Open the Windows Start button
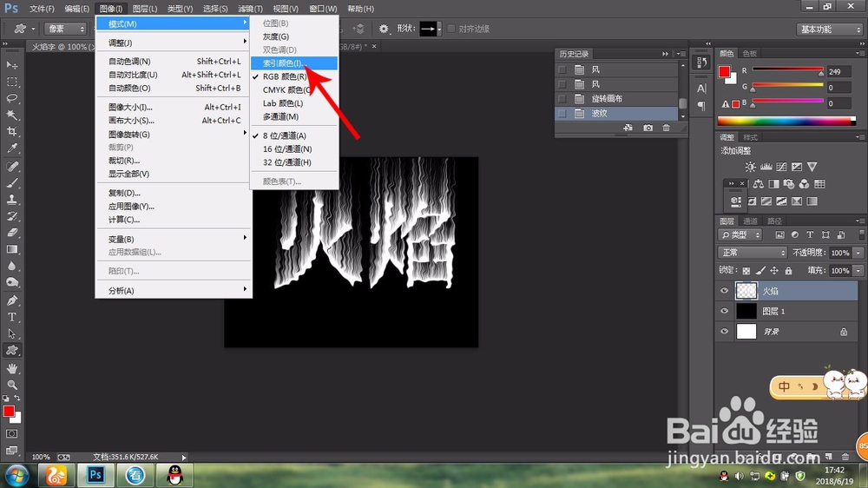The height and width of the screenshot is (488, 868). [16, 476]
